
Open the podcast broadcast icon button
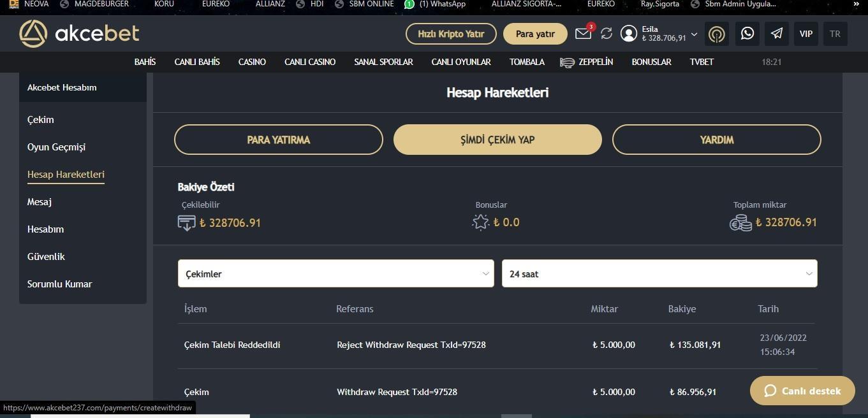pyautogui.click(x=717, y=34)
